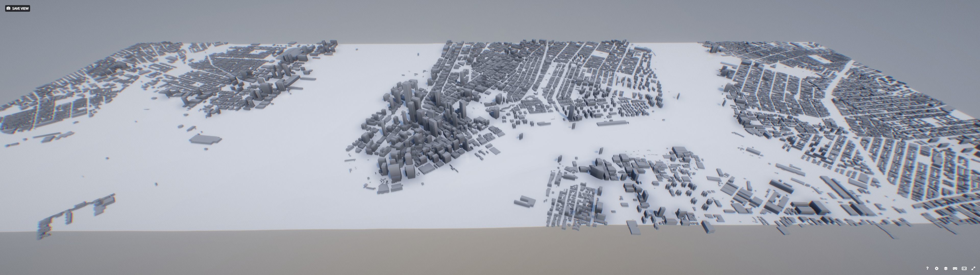Click the fit-view screen icon
This screenshot has height=275, width=980.
pos(964,269)
